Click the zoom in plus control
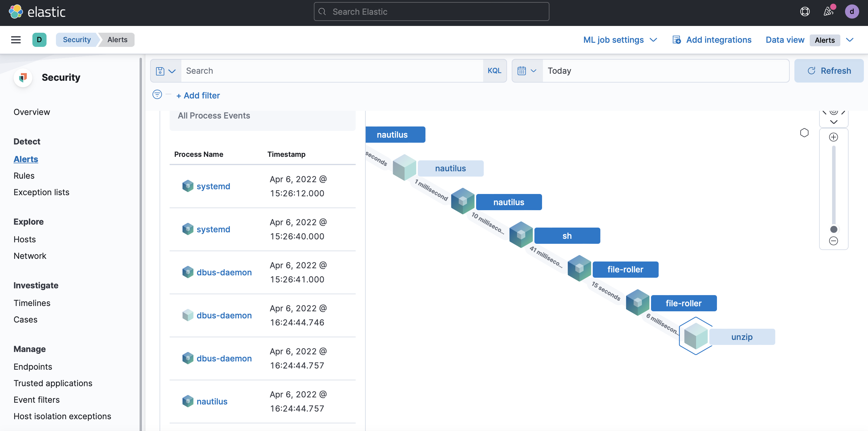Image resolution: width=868 pixels, height=431 pixels. (834, 137)
